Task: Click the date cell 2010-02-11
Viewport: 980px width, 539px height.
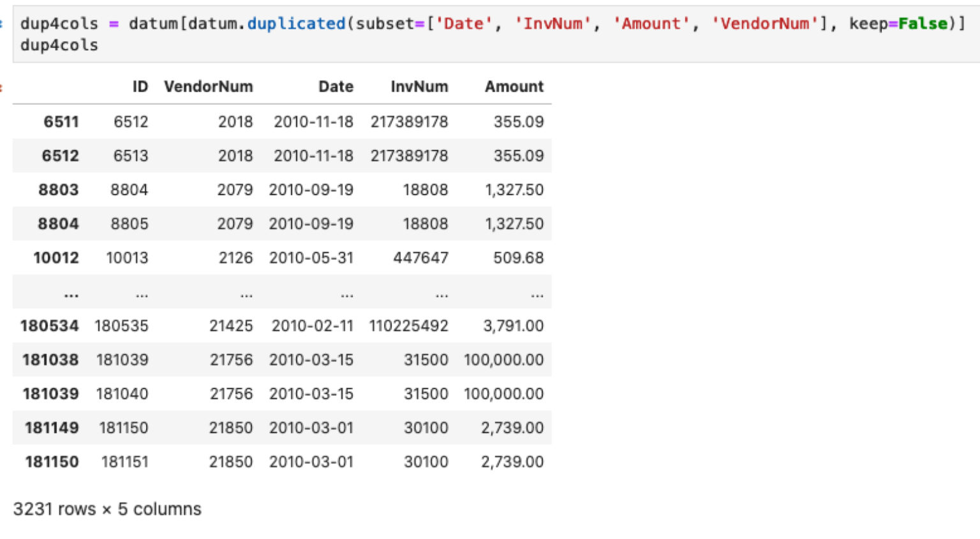Action: [312, 326]
